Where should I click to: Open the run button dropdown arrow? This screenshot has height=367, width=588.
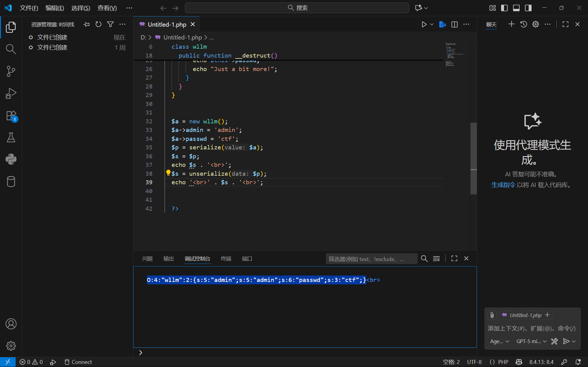(432, 24)
